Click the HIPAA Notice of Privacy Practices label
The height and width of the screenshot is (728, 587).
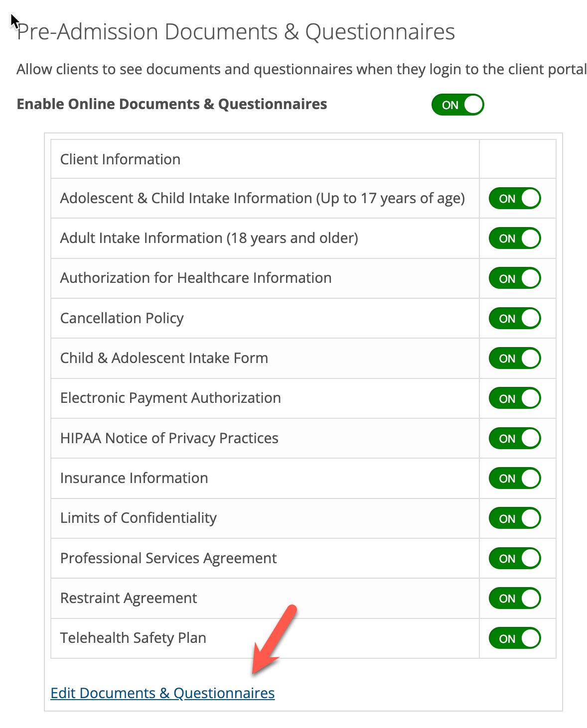(x=169, y=438)
